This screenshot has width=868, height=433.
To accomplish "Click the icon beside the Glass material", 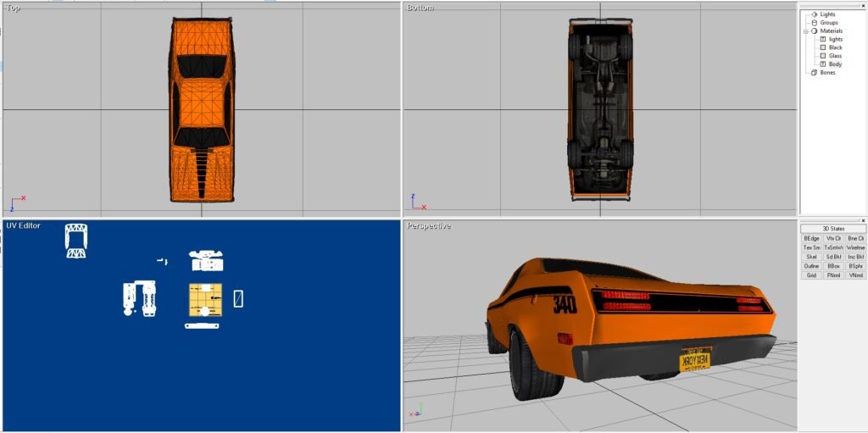I will tap(822, 56).
